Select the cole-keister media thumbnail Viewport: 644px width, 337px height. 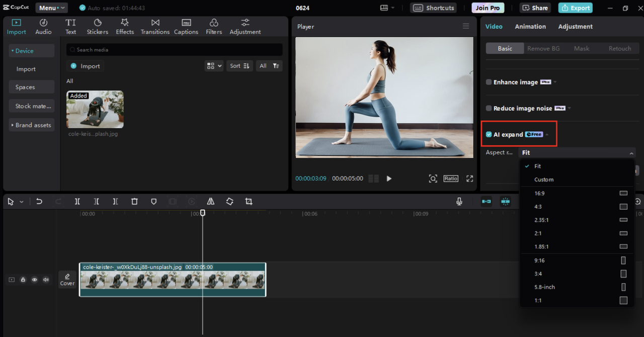click(x=95, y=109)
